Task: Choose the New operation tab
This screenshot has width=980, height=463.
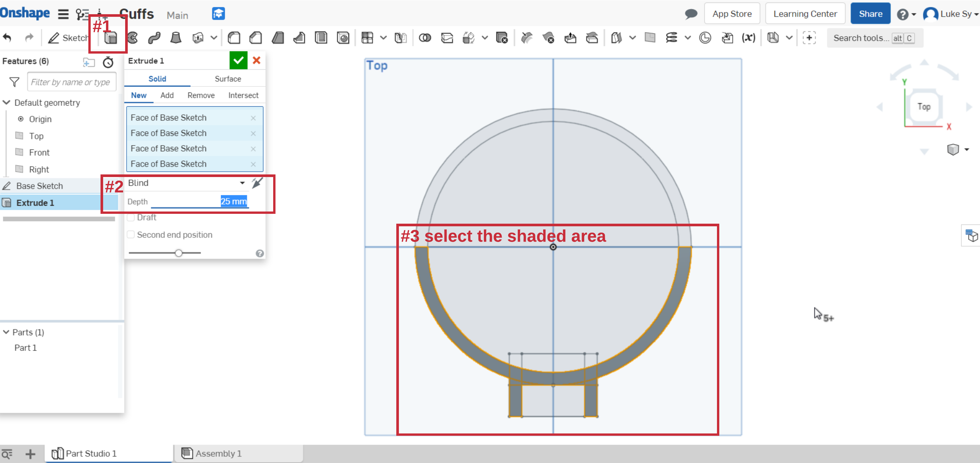Action: click(138, 95)
